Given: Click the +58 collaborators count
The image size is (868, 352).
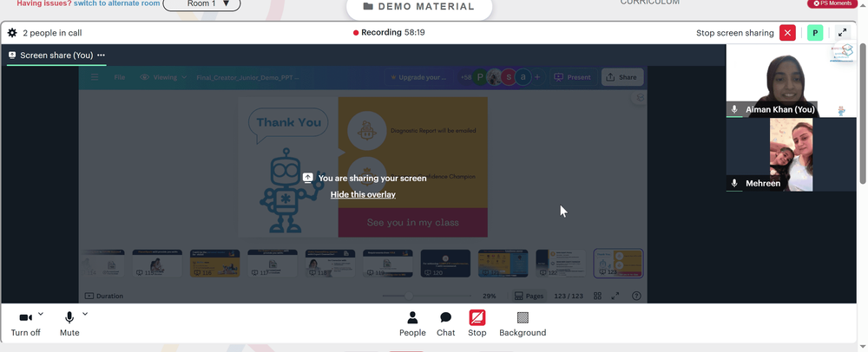Looking at the screenshot, I should 466,77.
